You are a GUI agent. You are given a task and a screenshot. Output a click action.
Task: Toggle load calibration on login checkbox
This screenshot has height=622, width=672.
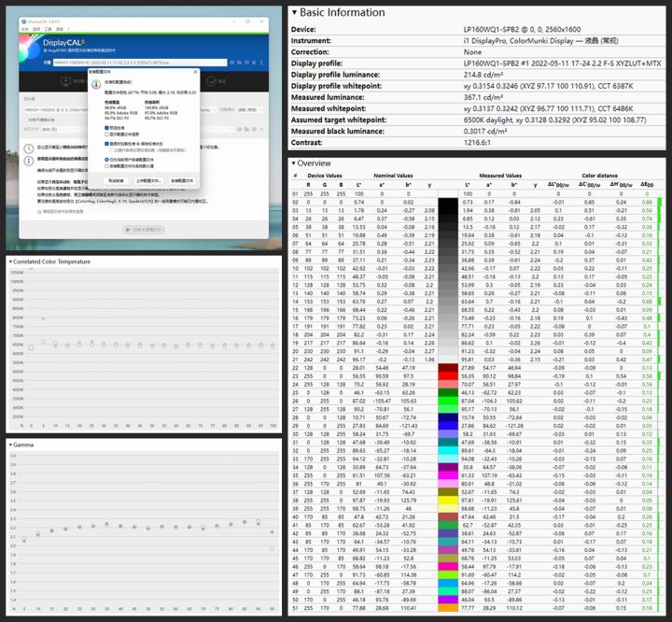[x=106, y=144]
